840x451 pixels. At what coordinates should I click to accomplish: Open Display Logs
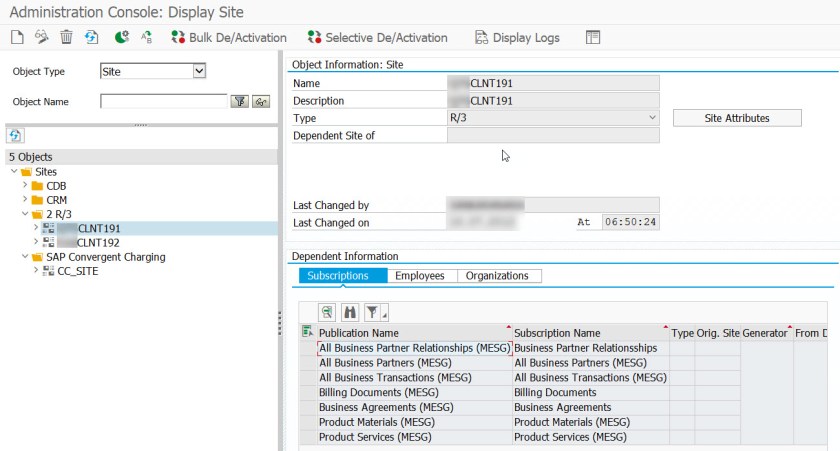pyautogui.click(x=518, y=37)
